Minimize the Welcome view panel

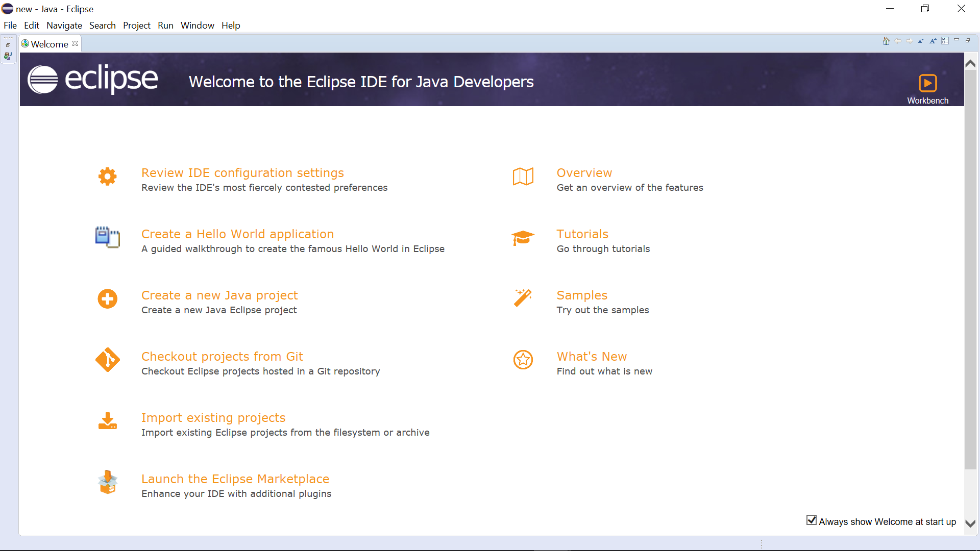957,40
